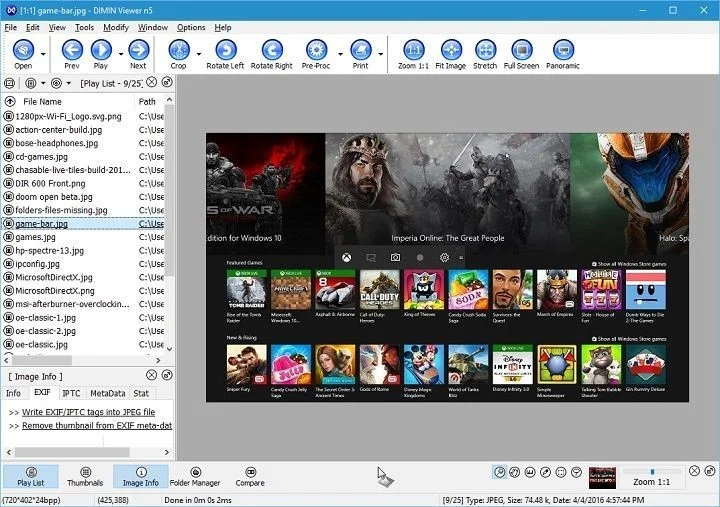Click Write EXIF/IPTC tags into JPEG file

89,412
